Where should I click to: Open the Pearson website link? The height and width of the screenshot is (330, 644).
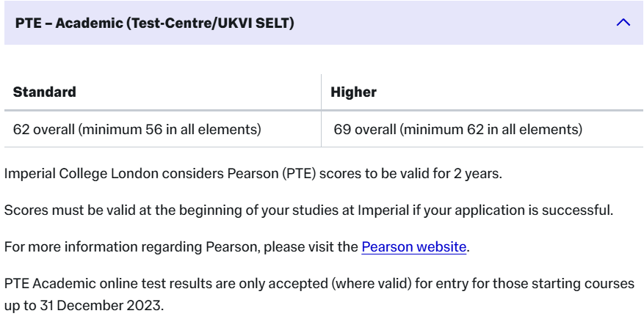coord(413,247)
